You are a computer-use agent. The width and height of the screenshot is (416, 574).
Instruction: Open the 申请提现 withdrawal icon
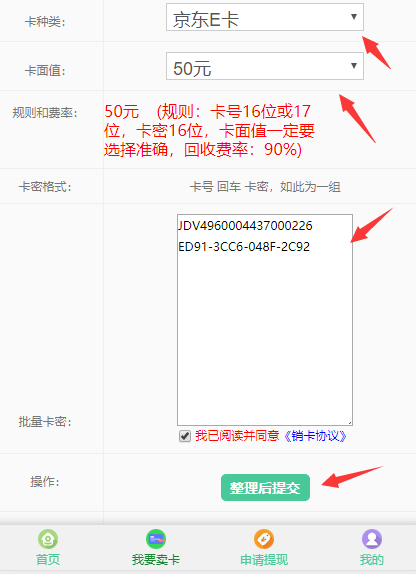[x=264, y=539]
